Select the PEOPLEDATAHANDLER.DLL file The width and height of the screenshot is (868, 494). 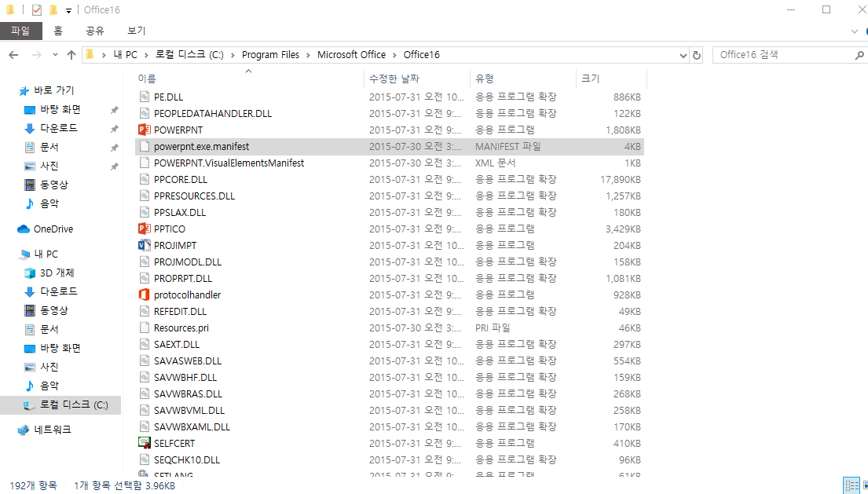point(390,113)
